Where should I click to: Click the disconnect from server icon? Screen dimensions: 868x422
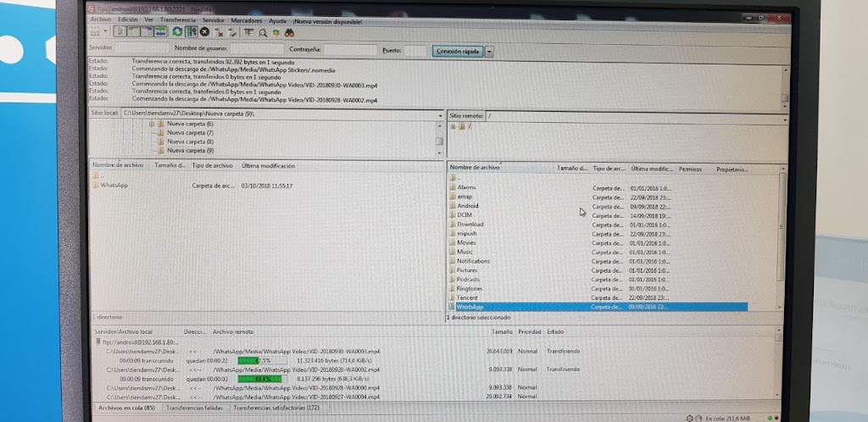tap(219, 32)
